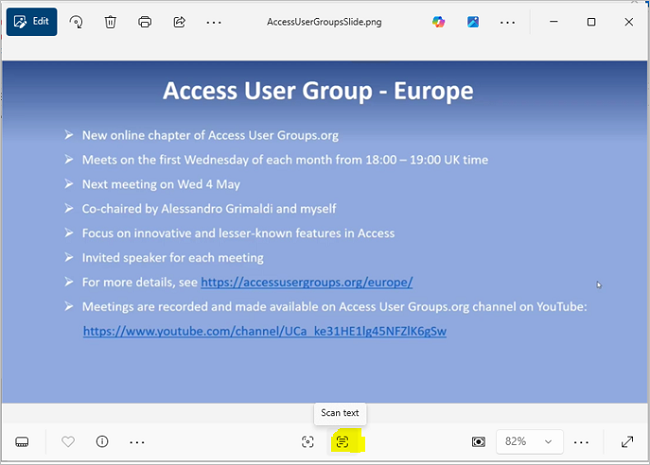Viewport: 650px width, 465px height.
Task: Delete the picture using the trash icon
Action: click(x=110, y=22)
